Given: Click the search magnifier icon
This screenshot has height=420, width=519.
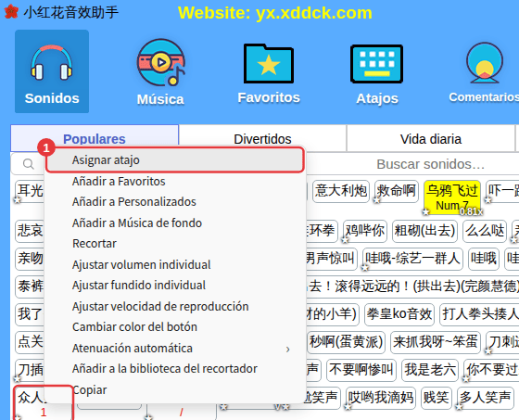Looking at the screenshot, I should pyautogui.click(x=29, y=163).
